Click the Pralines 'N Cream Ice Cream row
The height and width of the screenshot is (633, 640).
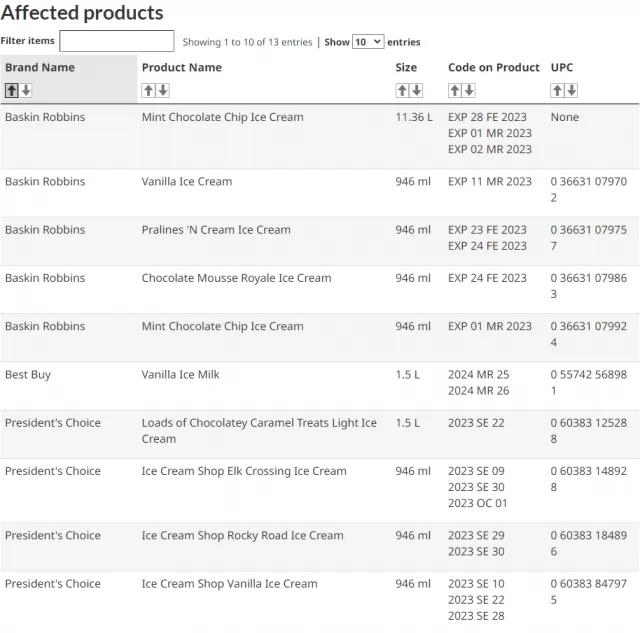click(320, 242)
